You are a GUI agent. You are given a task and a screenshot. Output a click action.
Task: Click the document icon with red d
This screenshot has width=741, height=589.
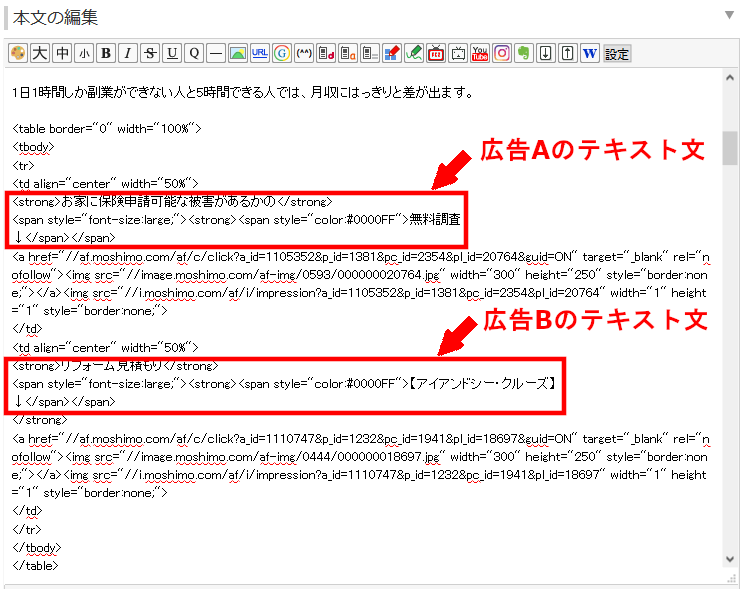(x=326, y=53)
